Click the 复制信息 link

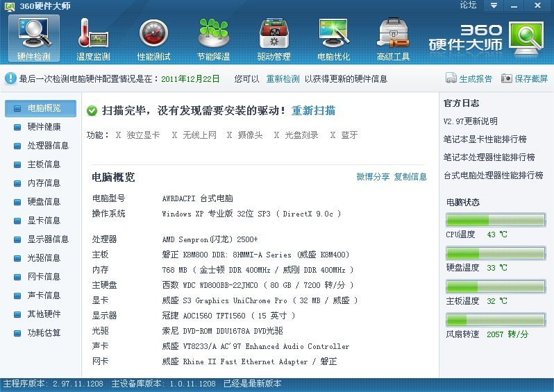pos(410,177)
